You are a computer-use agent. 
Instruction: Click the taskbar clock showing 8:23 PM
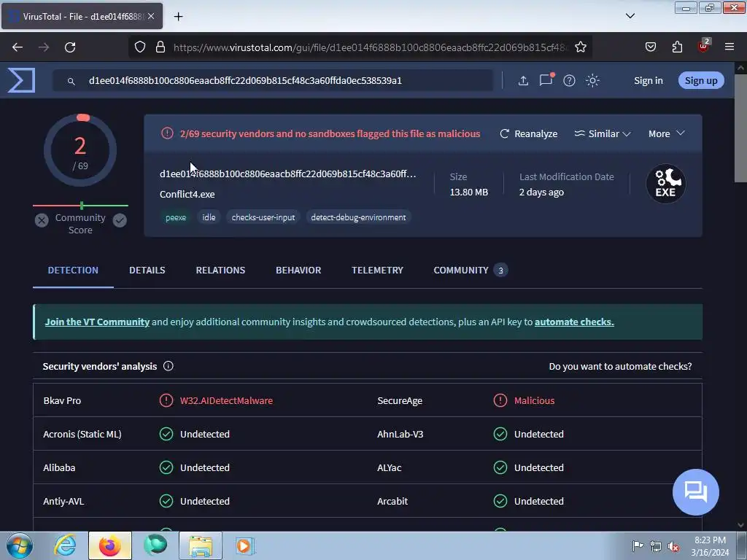point(710,546)
